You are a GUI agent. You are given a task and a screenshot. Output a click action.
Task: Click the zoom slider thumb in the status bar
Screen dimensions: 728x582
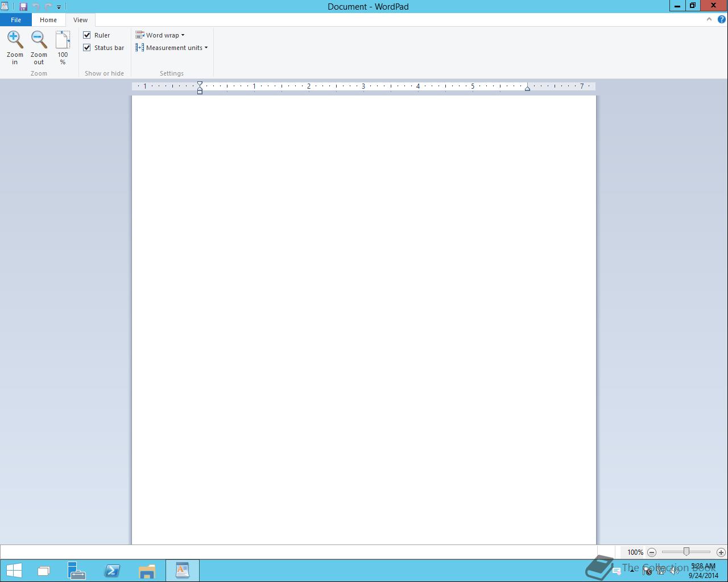[686, 552]
